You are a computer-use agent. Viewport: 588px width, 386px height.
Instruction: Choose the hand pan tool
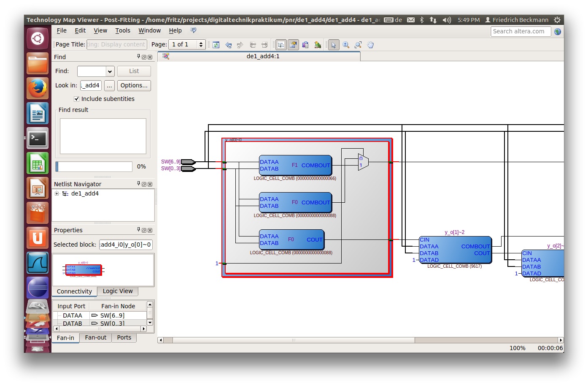370,45
